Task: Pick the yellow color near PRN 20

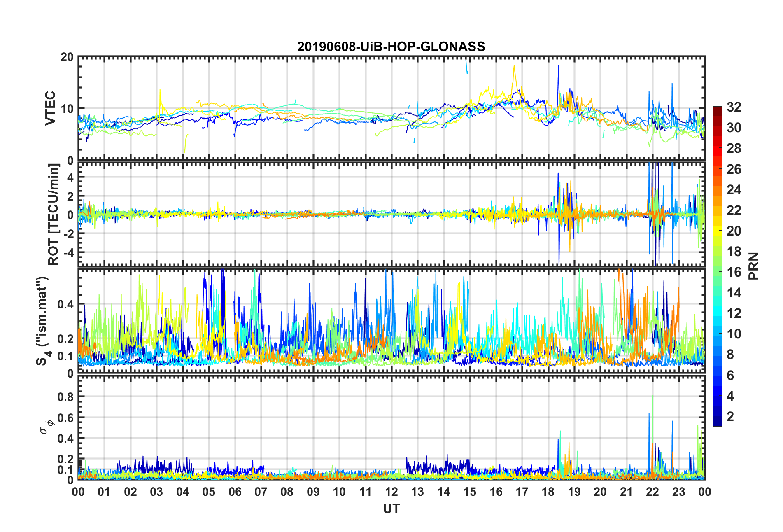Action: [x=718, y=231]
